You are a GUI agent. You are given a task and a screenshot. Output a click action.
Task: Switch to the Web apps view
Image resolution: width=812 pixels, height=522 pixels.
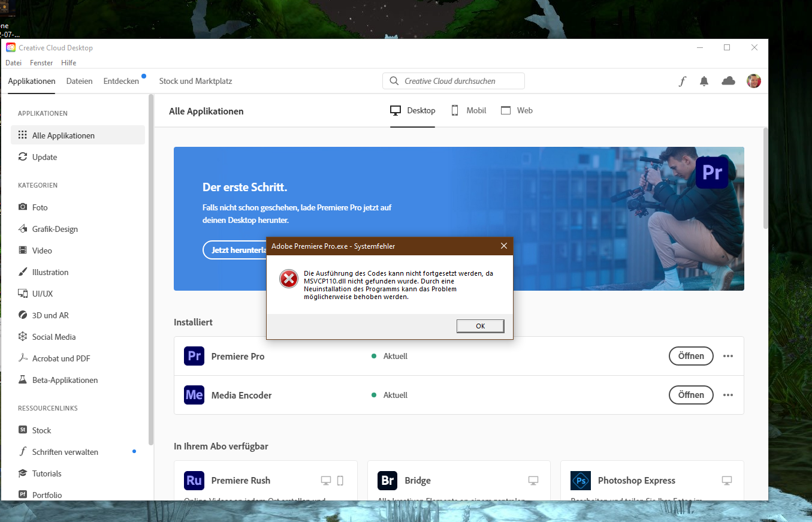(517, 111)
